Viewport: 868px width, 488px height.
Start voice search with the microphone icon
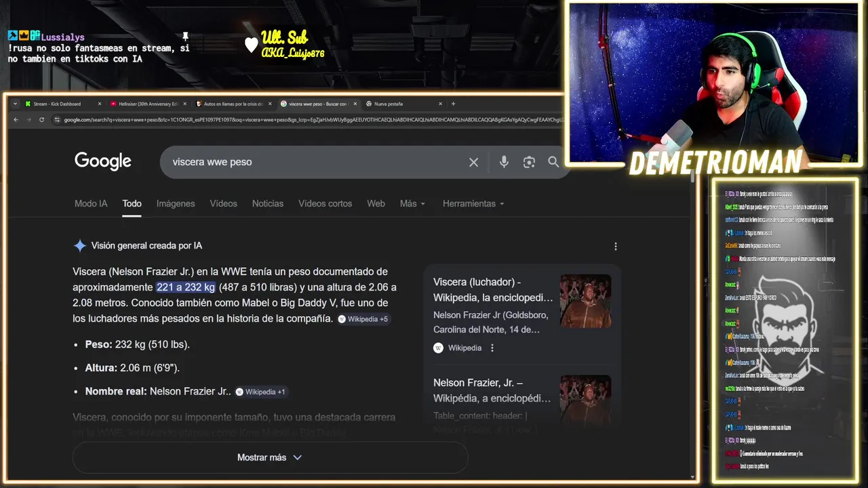[x=504, y=162]
